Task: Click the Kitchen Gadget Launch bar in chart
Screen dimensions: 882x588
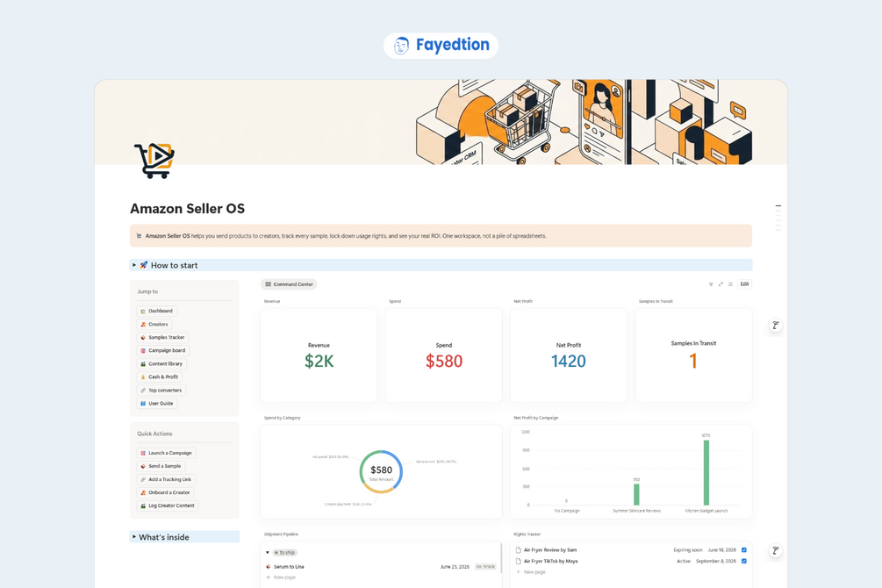Action: [706, 473]
